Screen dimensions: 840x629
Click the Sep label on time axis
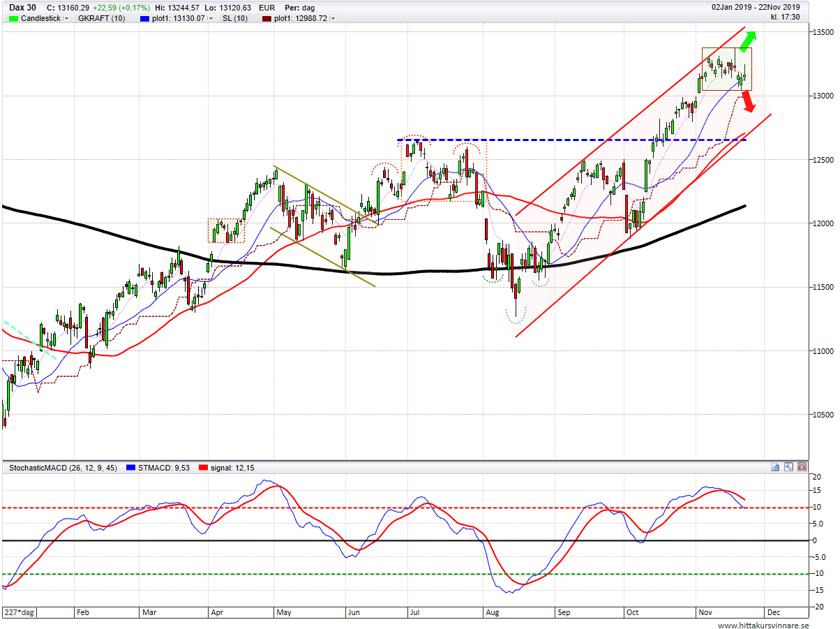click(x=564, y=612)
